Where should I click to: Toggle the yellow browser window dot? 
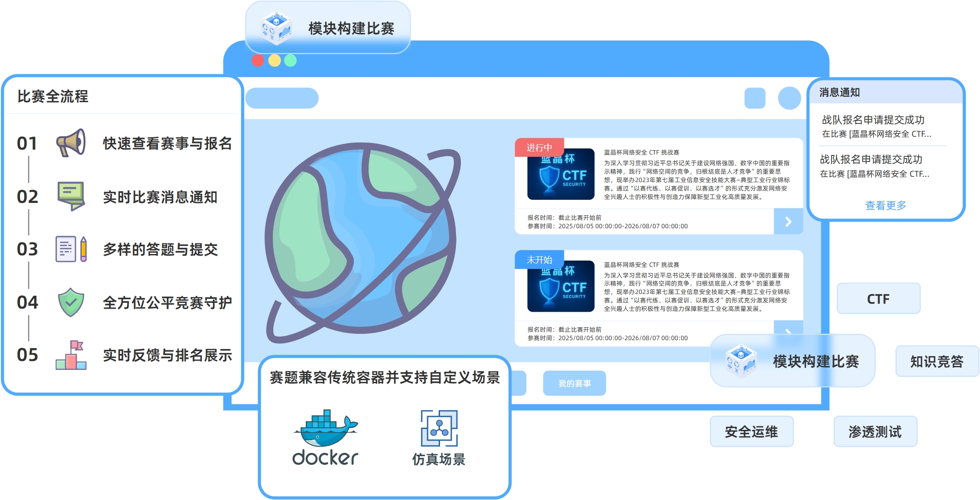[x=274, y=60]
